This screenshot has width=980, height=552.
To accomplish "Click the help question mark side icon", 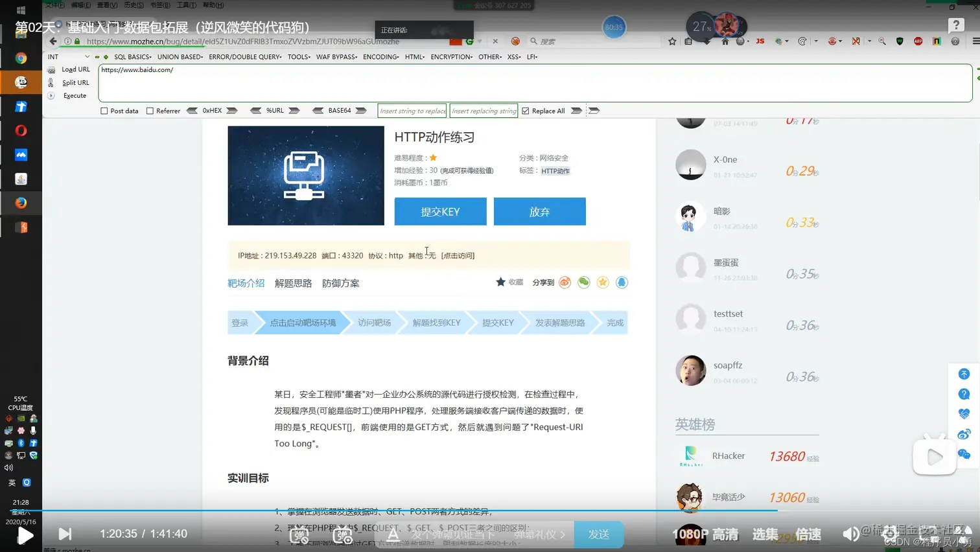I will coord(964,394).
